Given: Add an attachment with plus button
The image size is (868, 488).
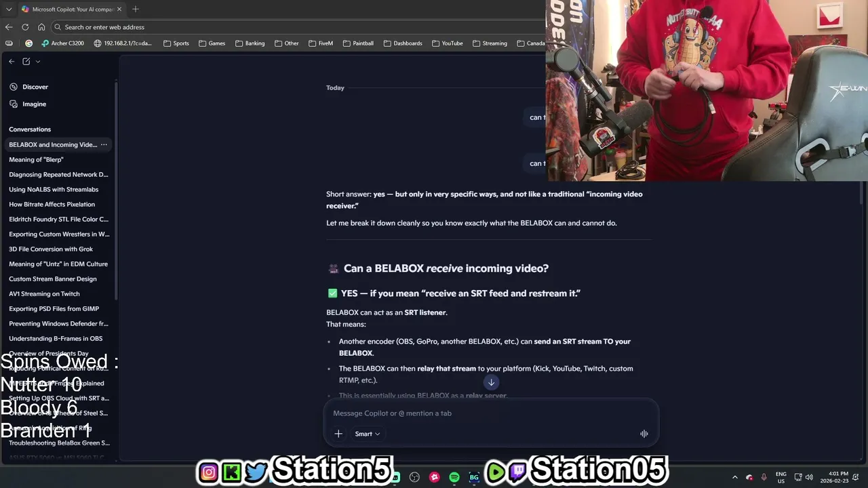Looking at the screenshot, I should [x=338, y=434].
